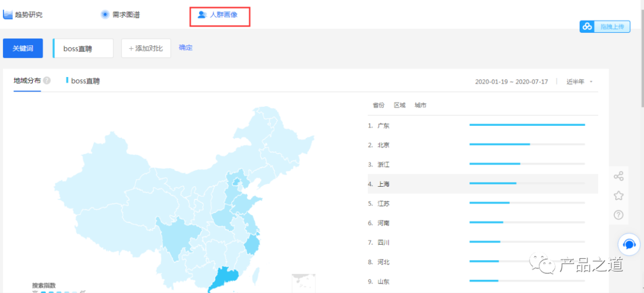Click the 趋势研究 chart icon
The image size is (644, 293).
pyautogui.click(x=8, y=15)
